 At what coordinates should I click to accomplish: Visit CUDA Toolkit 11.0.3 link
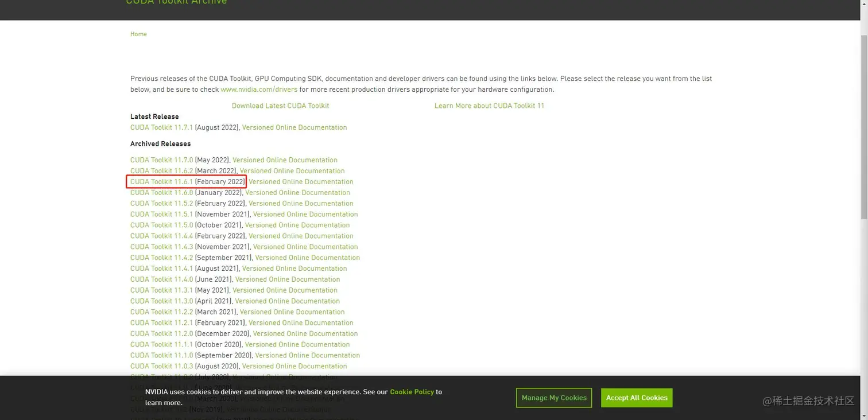pos(161,367)
